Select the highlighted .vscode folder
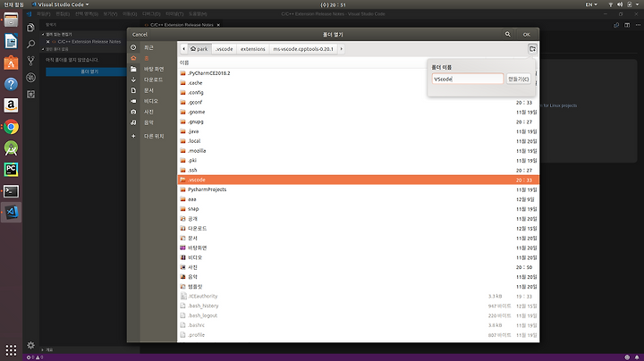The image size is (644, 361). (x=358, y=180)
